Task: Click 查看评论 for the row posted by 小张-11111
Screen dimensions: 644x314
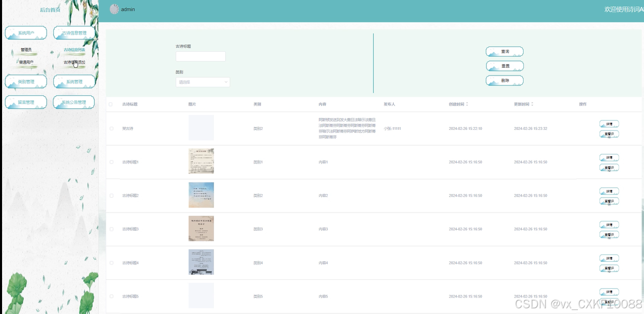Action: coord(609,134)
